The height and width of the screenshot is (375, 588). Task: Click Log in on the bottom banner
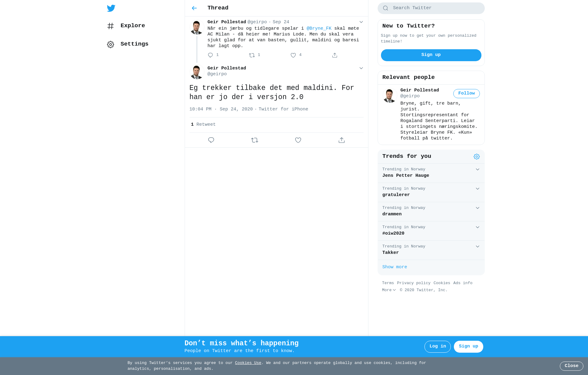pos(437,347)
